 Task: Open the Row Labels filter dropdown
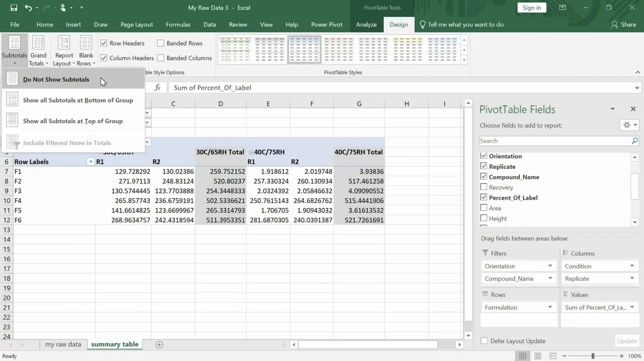point(90,161)
